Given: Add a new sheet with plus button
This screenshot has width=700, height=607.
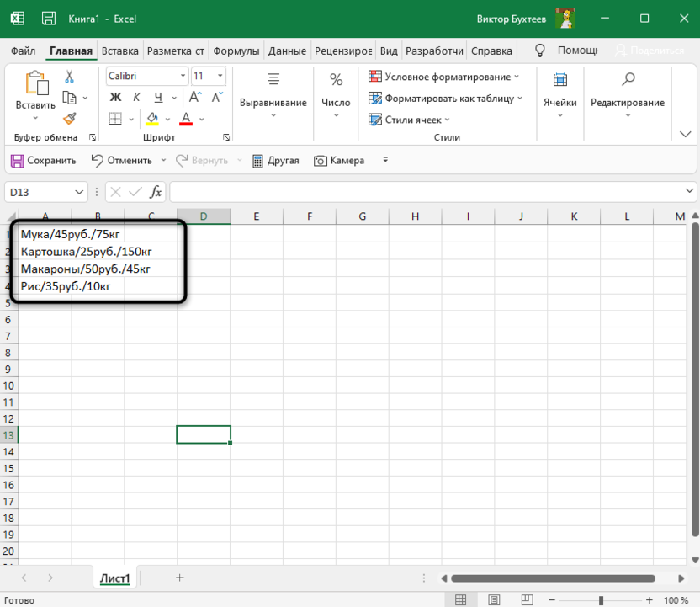Looking at the screenshot, I should (x=179, y=578).
